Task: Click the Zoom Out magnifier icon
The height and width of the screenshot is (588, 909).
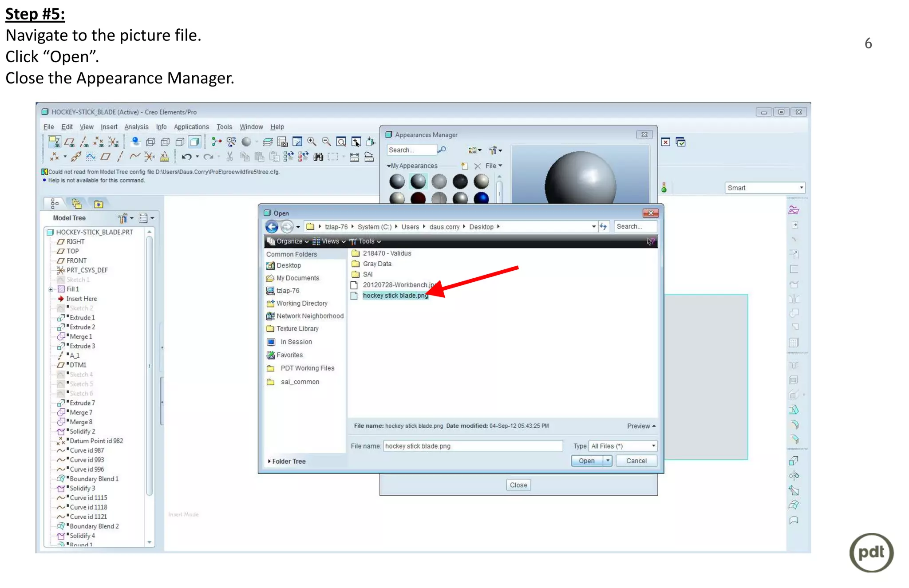Action: [x=326, y=142]
